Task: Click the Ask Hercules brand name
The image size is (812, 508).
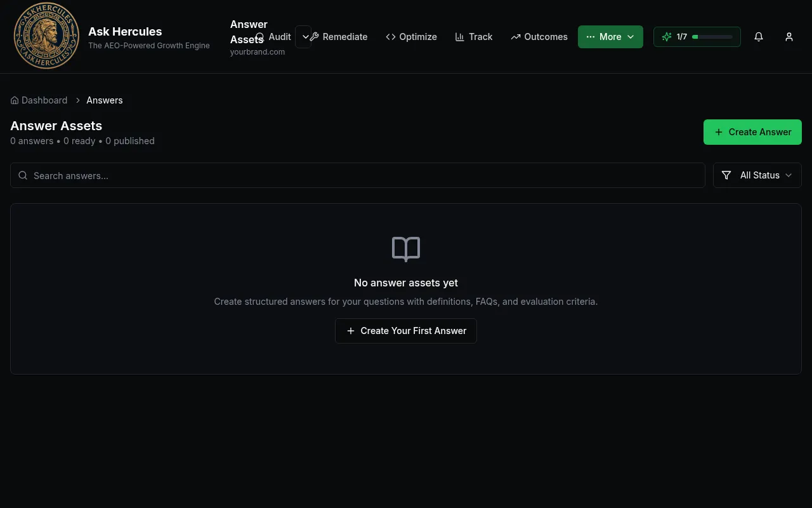Action: click(125, 31)
